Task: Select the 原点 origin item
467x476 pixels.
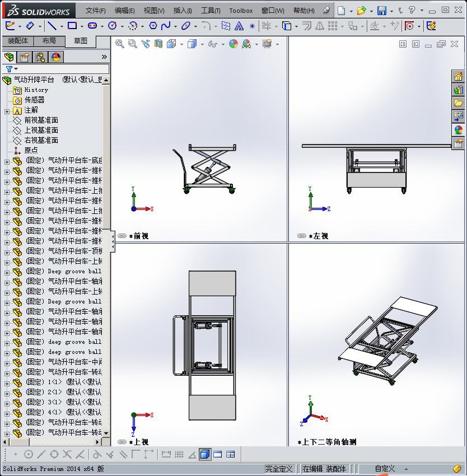Action: (x=31, y=150)
